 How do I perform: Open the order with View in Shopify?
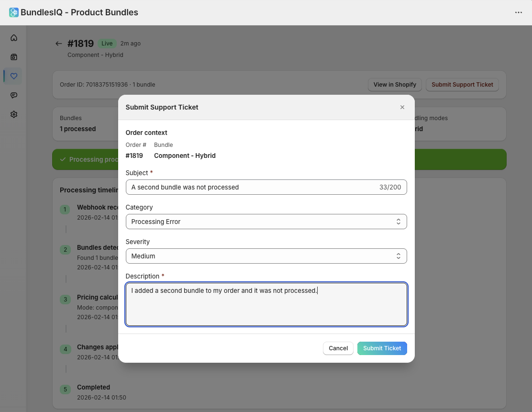(395, 84)
